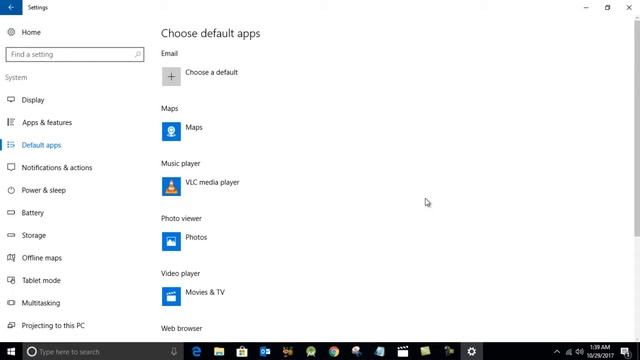Screen dimensions: 640x360
Task: Click the Maps app icon
Action: pos(171,131)
